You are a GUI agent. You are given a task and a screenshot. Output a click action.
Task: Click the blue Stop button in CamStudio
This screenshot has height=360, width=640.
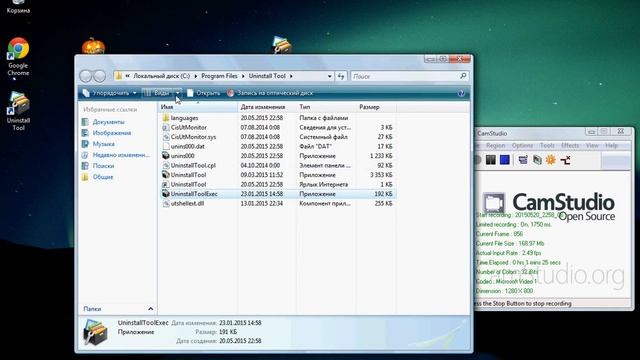coord(505,160)
